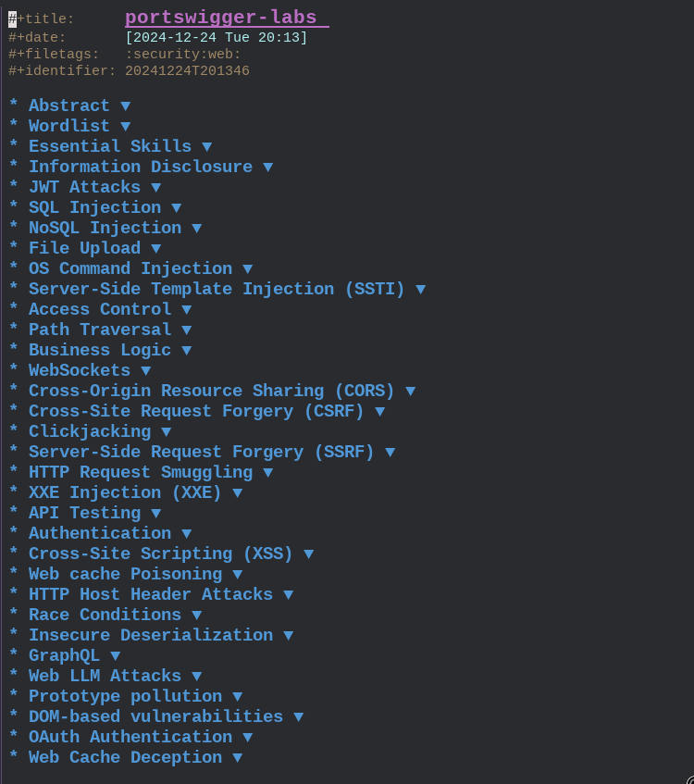The width and height of the screenshot is (694, 784).
Task: Expand the JWT Attacks fold triangle
Action: click(156, 188)
